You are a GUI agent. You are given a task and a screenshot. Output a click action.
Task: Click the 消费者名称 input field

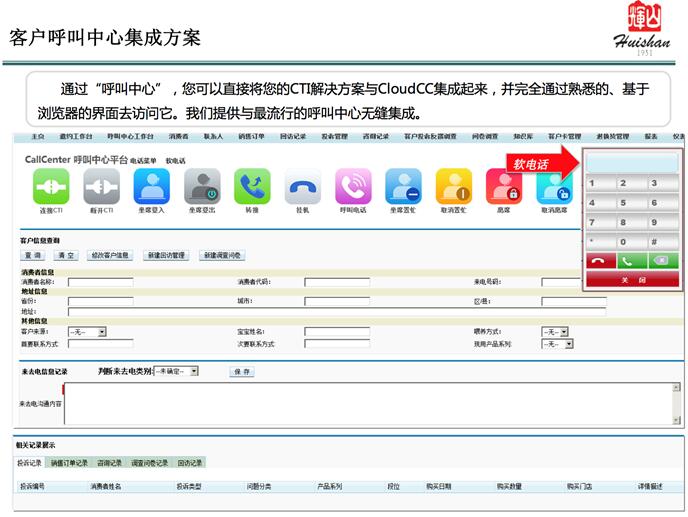[100, 282]
